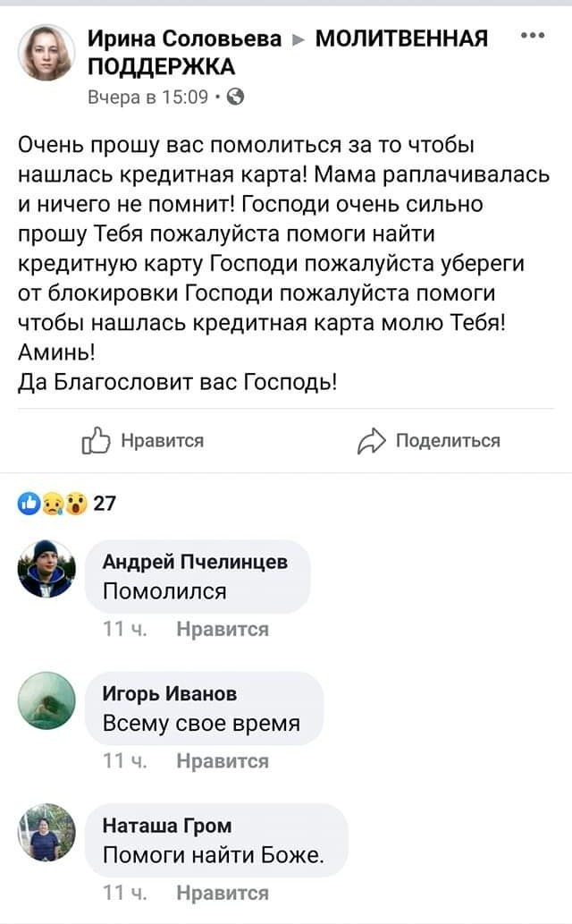The height and width of the screenshot is (924, 572).
Task: Like Игорь Иванов's comment via Нравится
Action: point(223,761)
